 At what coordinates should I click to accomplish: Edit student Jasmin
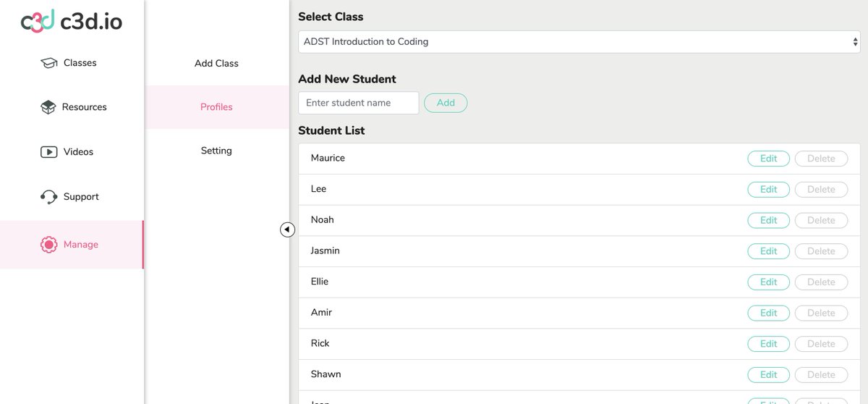[x=768, y=251]
